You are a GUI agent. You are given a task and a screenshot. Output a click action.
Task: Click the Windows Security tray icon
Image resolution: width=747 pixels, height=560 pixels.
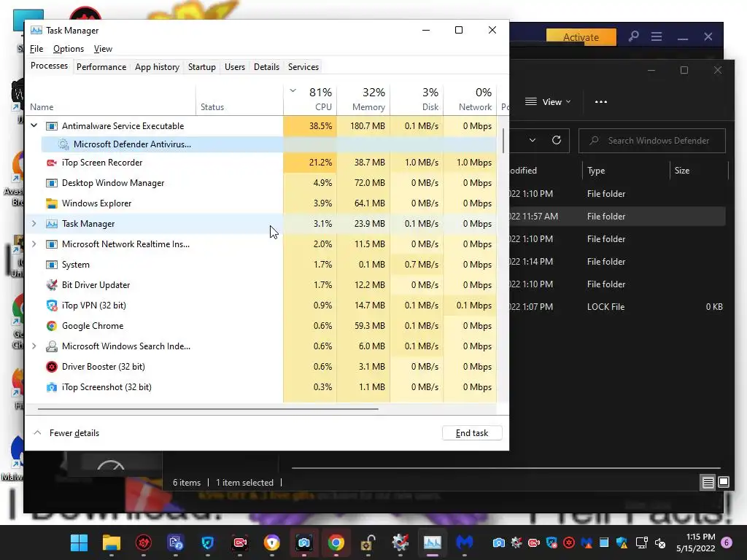coord(622,542)
